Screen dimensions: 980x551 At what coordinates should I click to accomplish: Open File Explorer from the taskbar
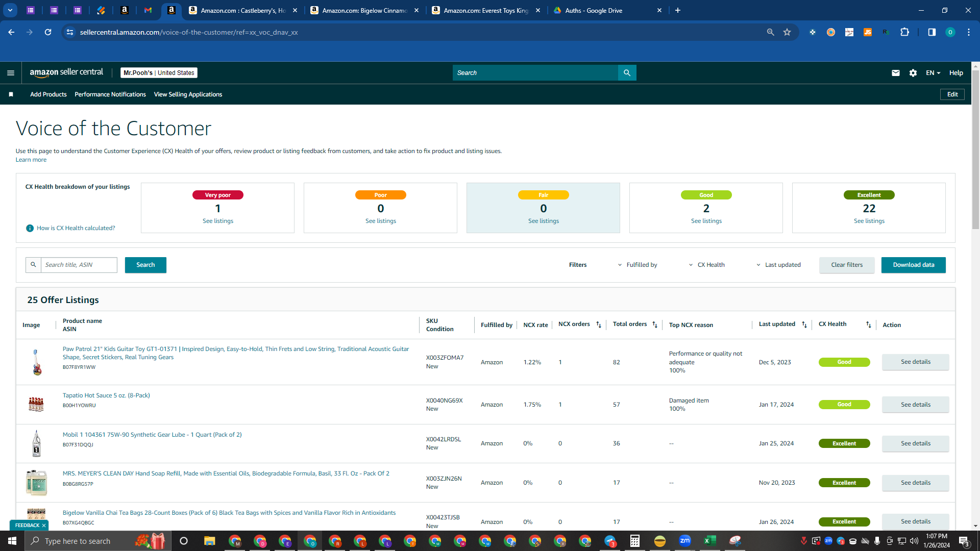[209, 541]
